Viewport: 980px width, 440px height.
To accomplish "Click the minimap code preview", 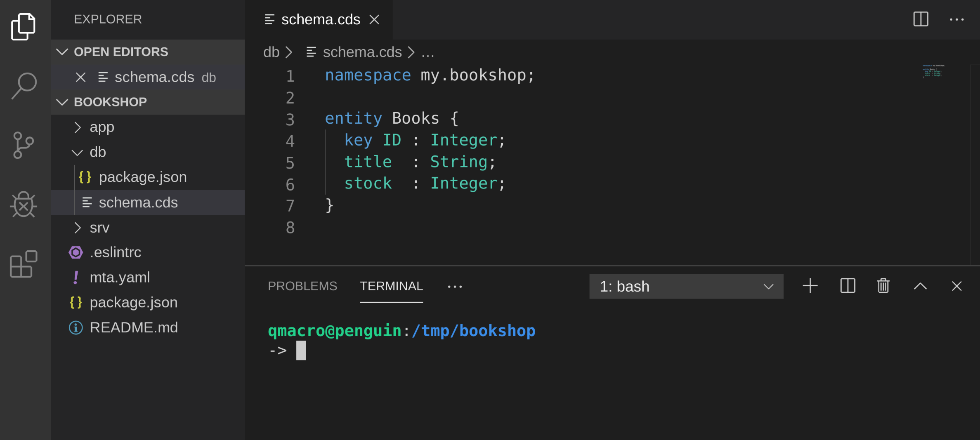I will (933, 71).
